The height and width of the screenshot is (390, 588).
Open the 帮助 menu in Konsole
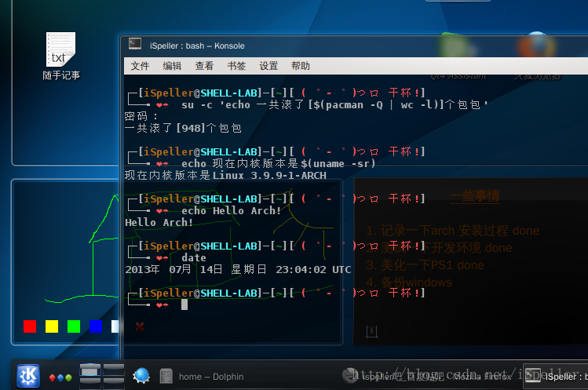pos(301,66)
